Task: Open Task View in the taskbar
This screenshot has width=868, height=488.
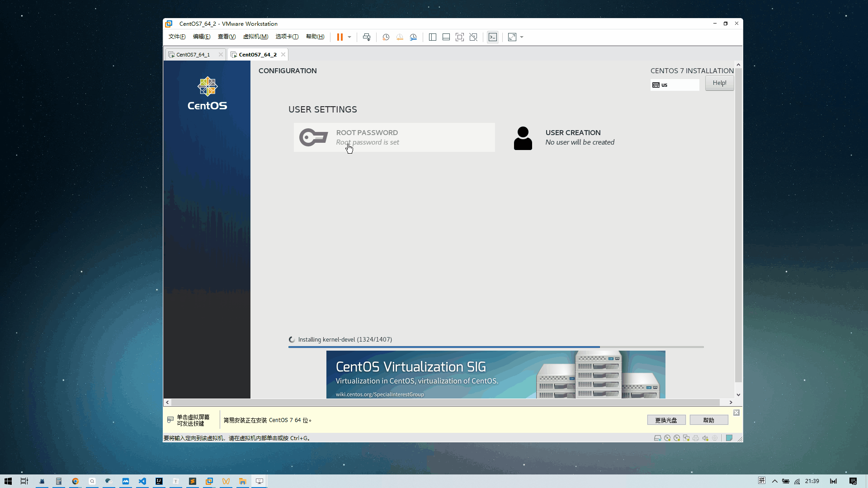Action: tap(24, 481)
